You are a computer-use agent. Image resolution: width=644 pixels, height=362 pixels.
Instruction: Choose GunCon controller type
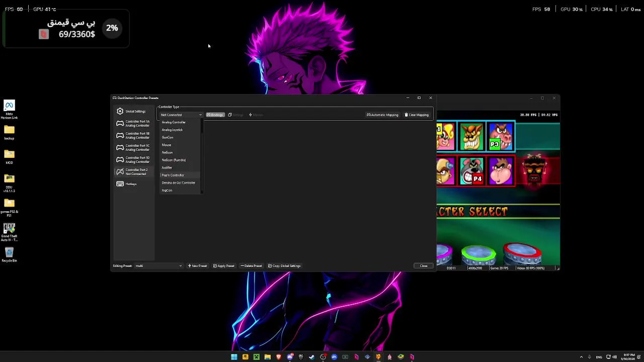click(x=180, y=137)
